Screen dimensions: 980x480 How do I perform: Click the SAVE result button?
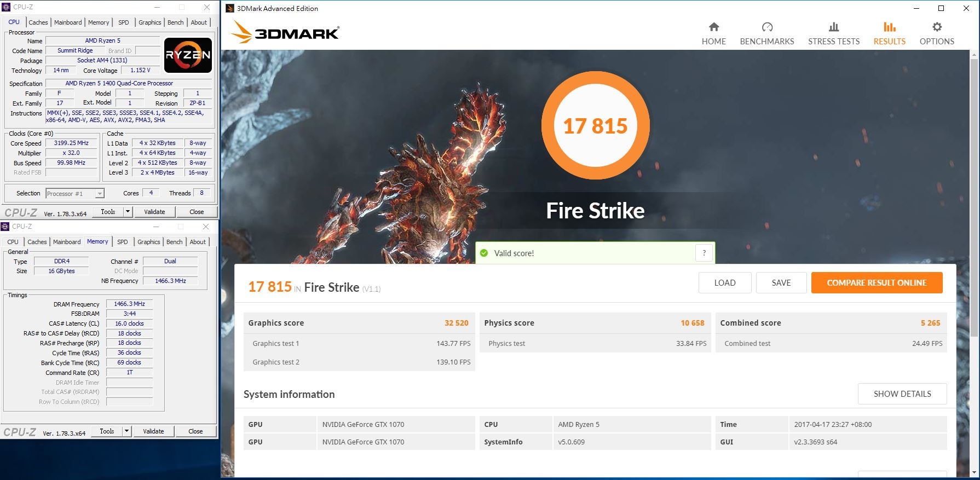(781, 283)
